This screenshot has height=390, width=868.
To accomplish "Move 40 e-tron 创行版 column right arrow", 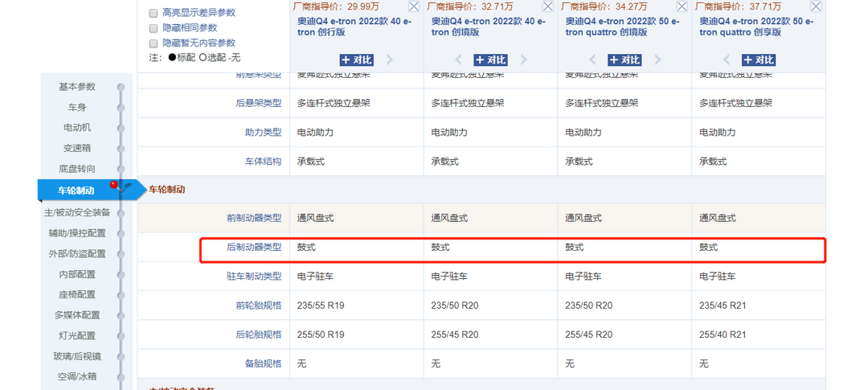I will tap(390, 60).
